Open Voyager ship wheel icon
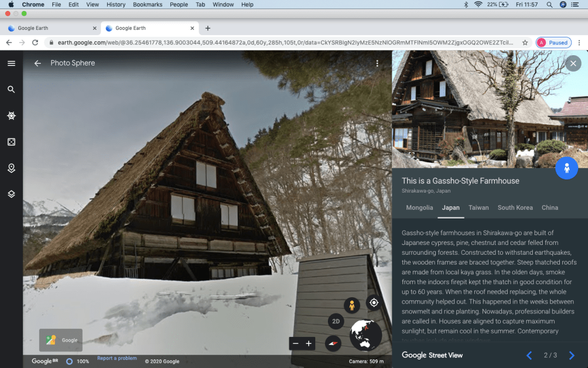The width and height of the screenshot is (588, 368). point(11,116)
